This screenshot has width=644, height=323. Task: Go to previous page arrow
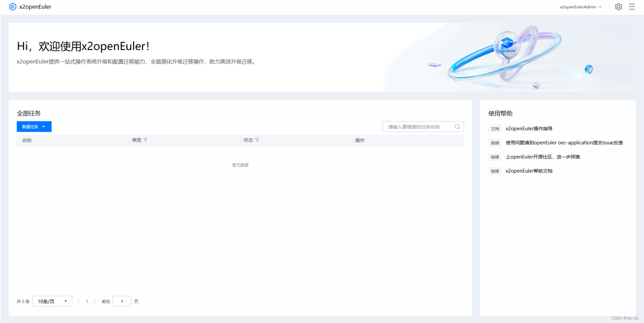79,301
